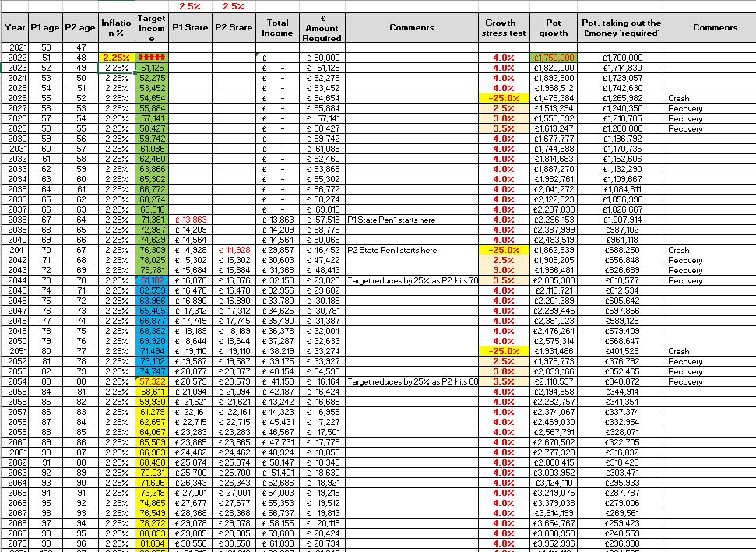Click the "P2 State" header cell
The image size is (756, 552).
pyautogui.click(x=234, y=27)
